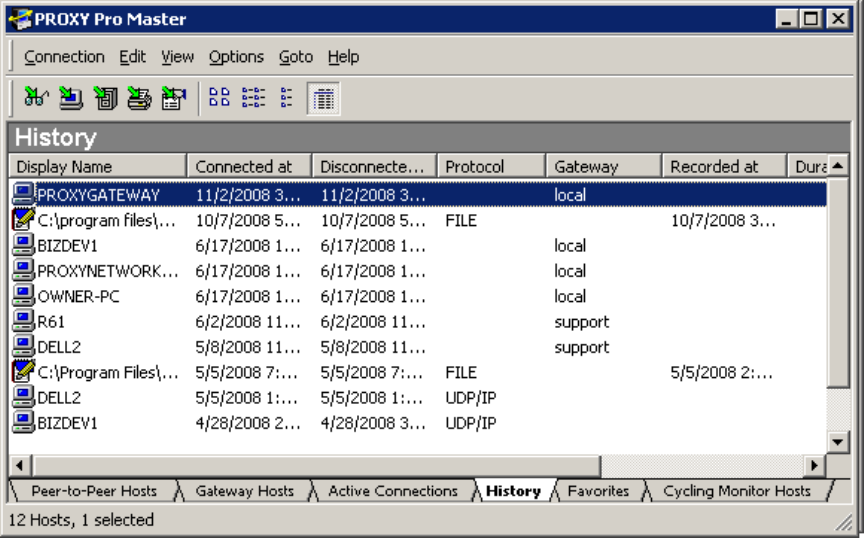Sort by the Protocol column header
Screen dimensions: 864x538
coord(491,166)
